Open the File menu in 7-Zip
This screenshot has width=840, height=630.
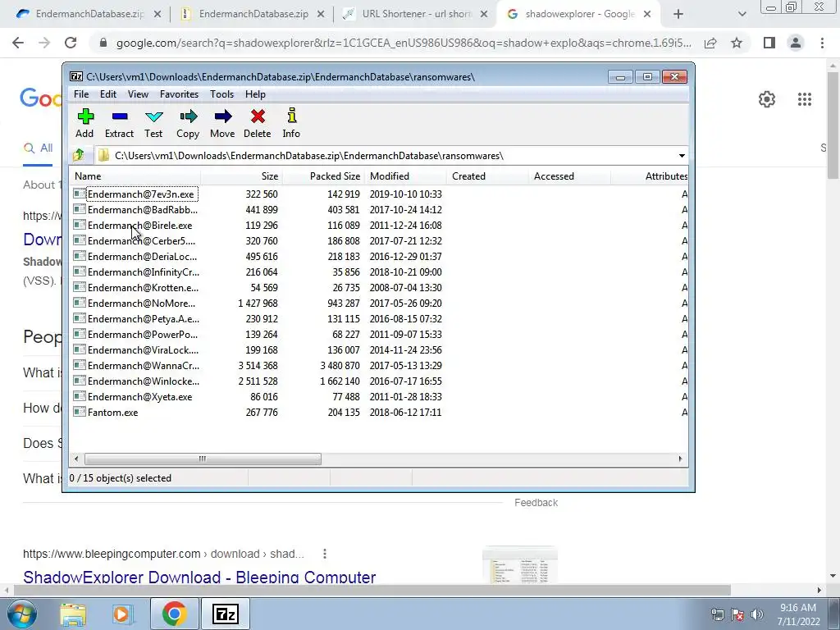point(81,94)
